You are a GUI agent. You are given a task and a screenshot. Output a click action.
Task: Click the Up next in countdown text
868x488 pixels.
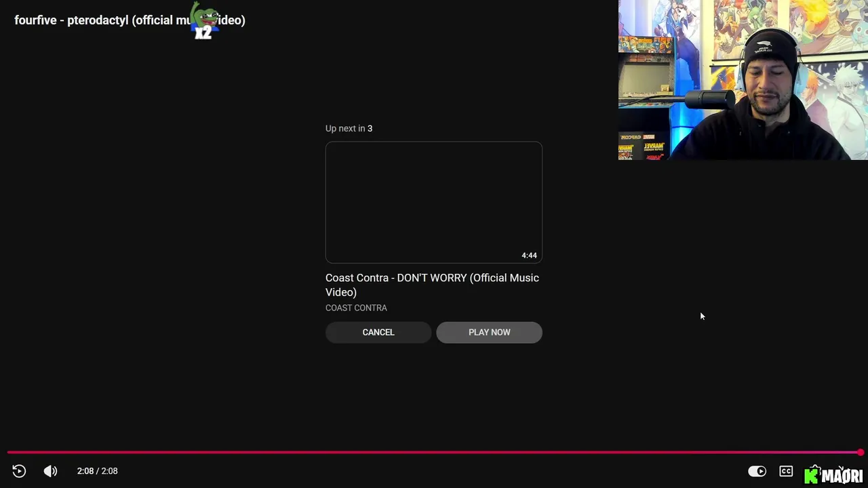coord(349,128)
